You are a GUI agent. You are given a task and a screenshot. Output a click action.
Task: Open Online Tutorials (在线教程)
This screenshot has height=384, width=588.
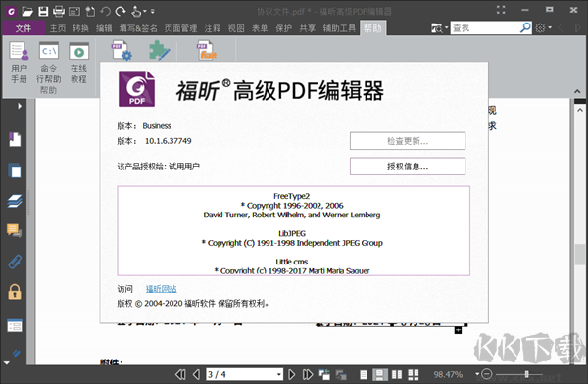78,63
